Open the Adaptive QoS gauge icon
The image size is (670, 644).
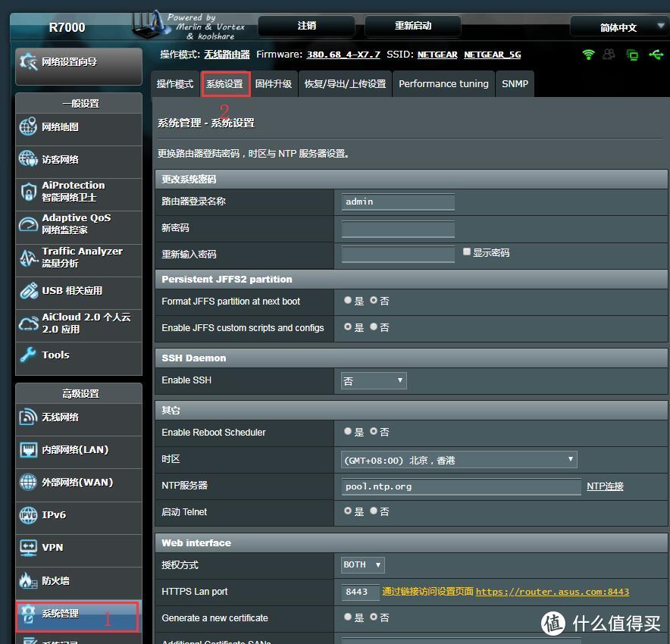coord(28,224)
